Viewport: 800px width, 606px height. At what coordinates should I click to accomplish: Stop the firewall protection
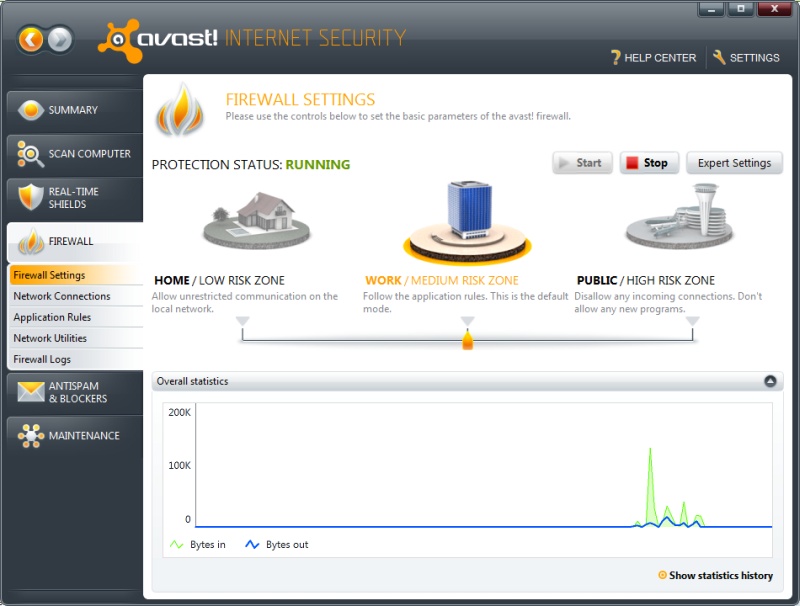(649, 163)
